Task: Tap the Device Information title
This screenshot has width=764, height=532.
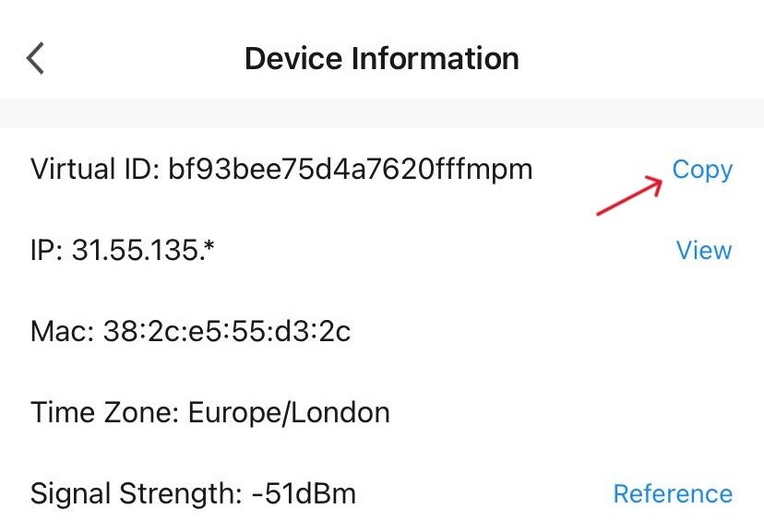Action: pos(382,58)
